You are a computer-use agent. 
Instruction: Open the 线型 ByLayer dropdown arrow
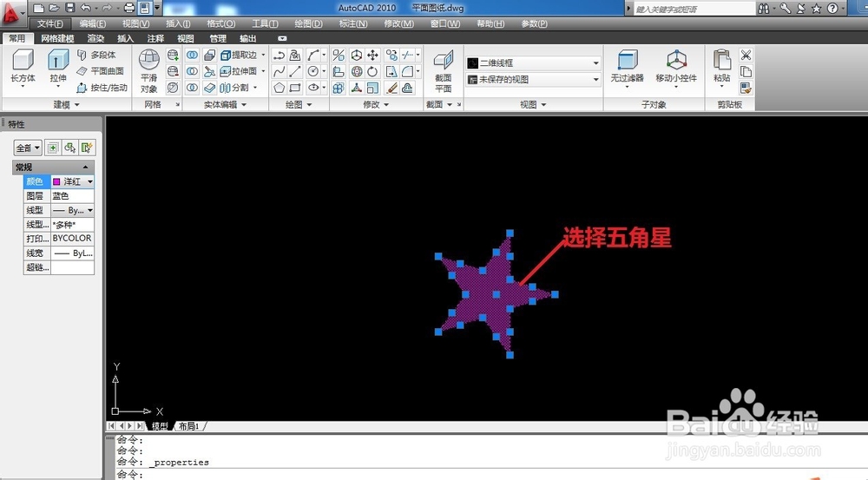pyautogui.click(x=90, y=210)
